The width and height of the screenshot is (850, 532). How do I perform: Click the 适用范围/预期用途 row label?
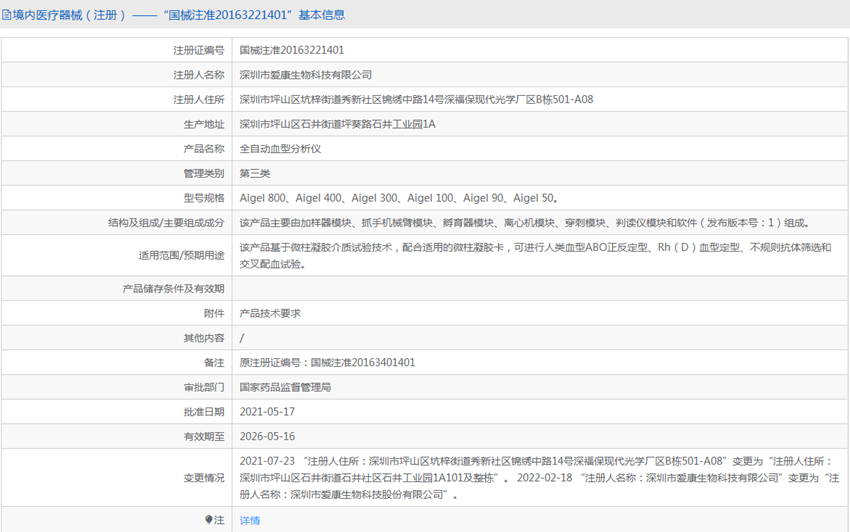pyautogui.click(x=181, y=255)
